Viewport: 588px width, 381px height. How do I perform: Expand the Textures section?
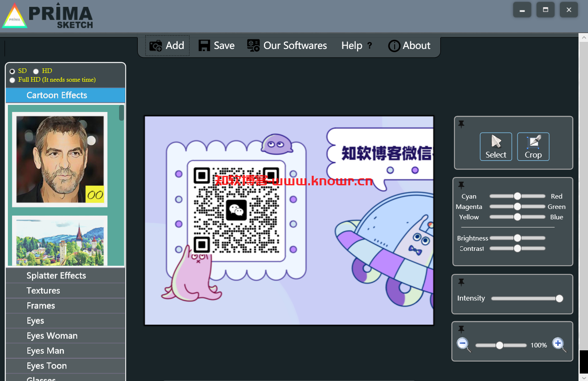[x=66, y=291]
